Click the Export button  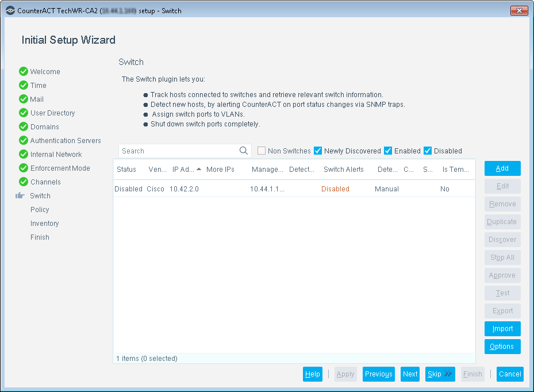(502, 310)
